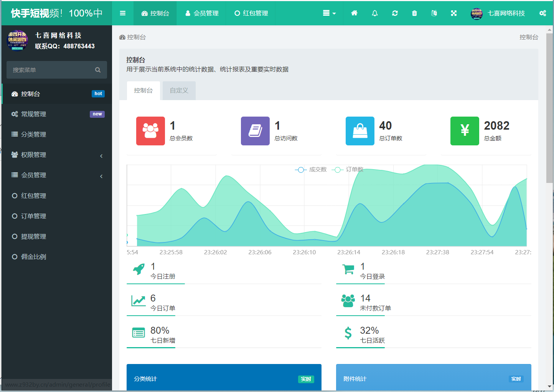Click the search magnifier in the sidebar
The height and width of the screenshot is (392, 554).
[98, 70]
